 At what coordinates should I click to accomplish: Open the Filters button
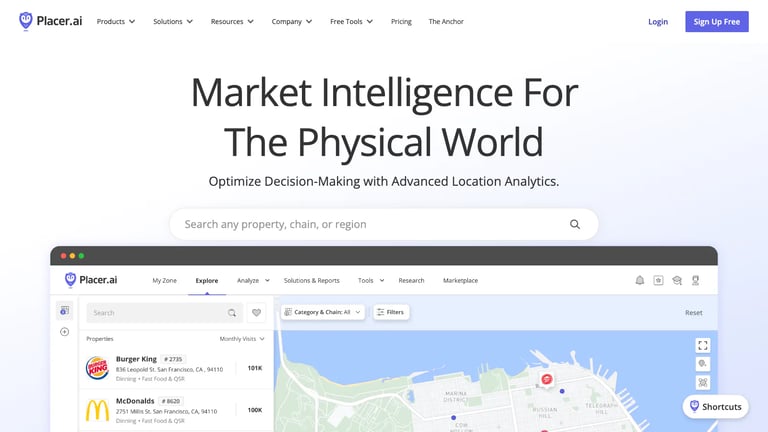391,312
